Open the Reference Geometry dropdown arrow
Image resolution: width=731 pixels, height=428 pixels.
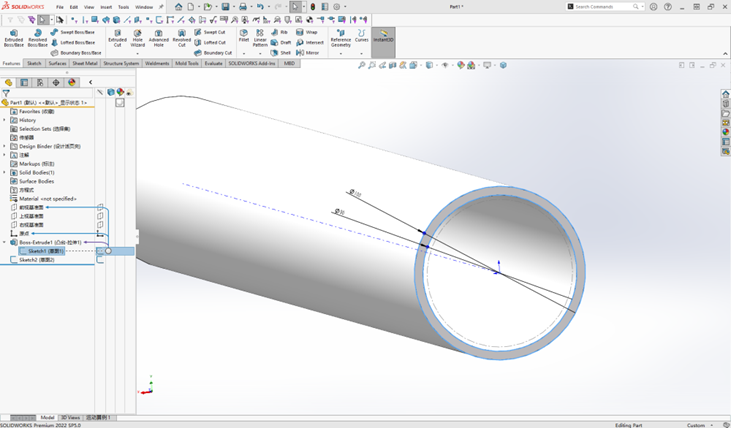341,54
